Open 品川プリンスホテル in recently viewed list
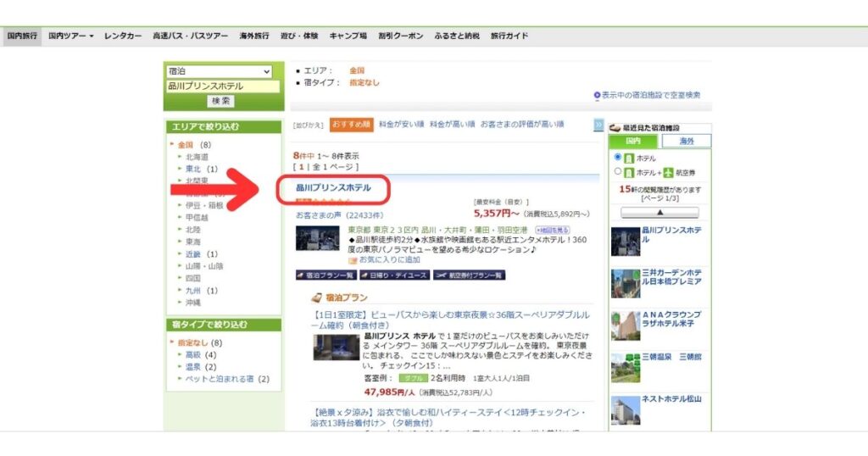 [671, 235]
